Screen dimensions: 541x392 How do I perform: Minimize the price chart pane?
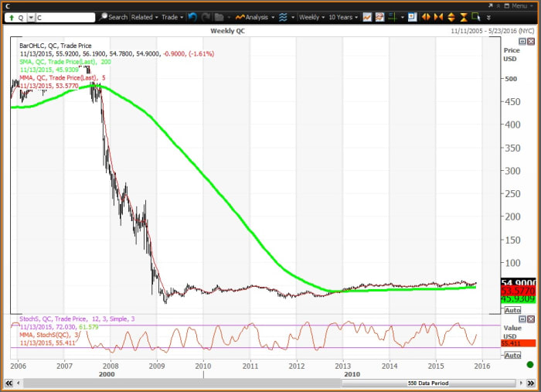point(522,42)
